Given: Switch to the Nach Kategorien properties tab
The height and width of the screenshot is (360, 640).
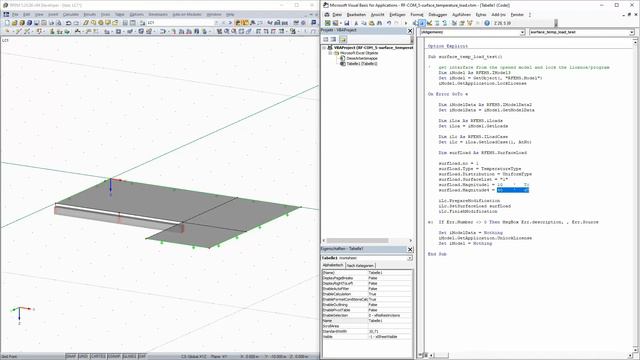Looking at the screenshot, I should [x=360, y=266].
